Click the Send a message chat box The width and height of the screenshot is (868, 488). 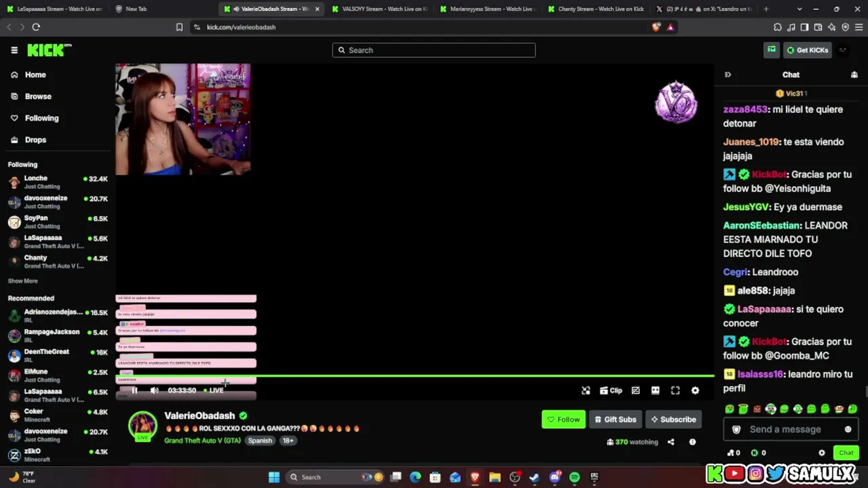791,429
